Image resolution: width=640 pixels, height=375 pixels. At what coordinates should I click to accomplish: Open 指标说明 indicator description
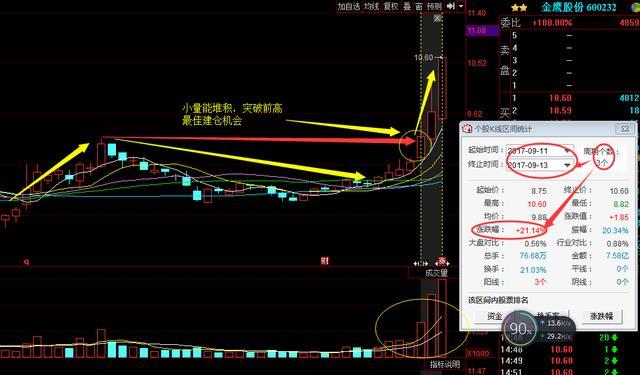click(445, 364)
